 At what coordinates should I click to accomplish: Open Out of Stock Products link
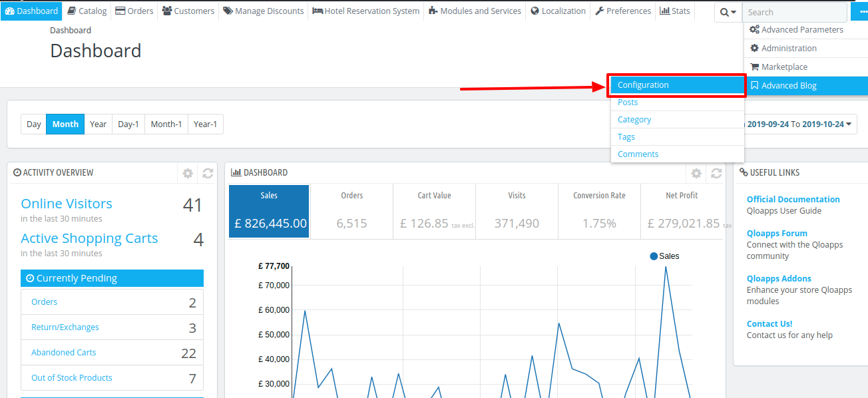tap(72, 378)
